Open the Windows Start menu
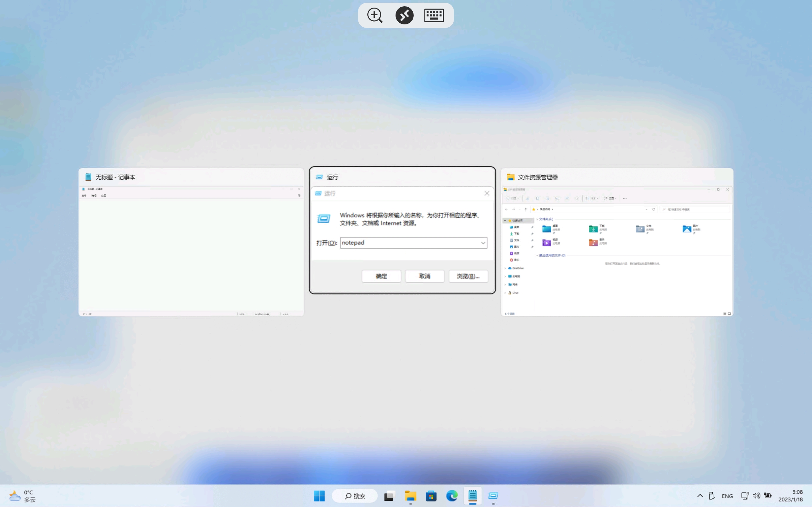Image resolution: width=812 pixels, height=507 pixels. (319, 496)
